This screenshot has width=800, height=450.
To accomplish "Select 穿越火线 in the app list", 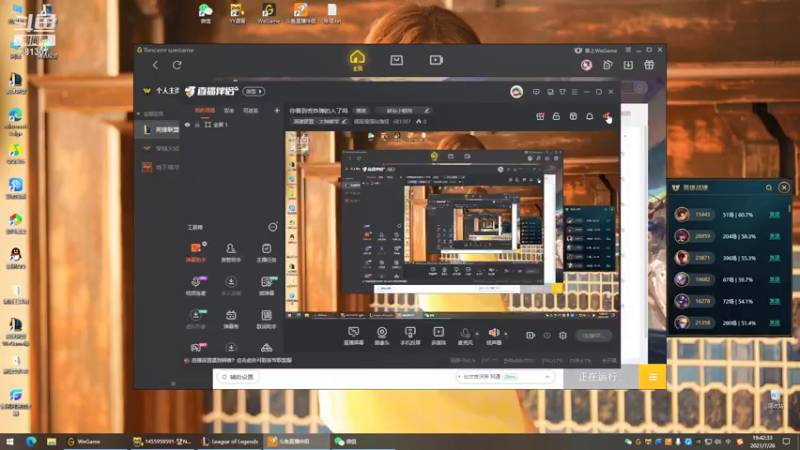I will 158,148.
